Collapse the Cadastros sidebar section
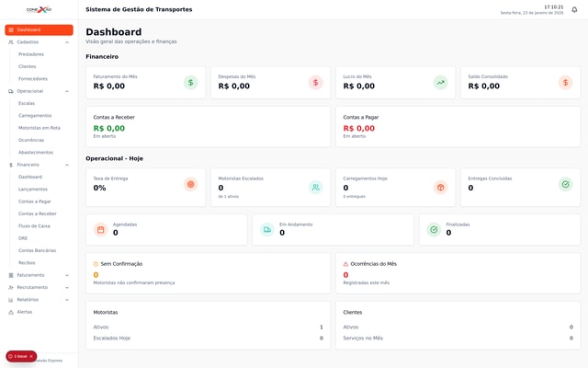Screen dimensions: 588x368 [67, 42]
